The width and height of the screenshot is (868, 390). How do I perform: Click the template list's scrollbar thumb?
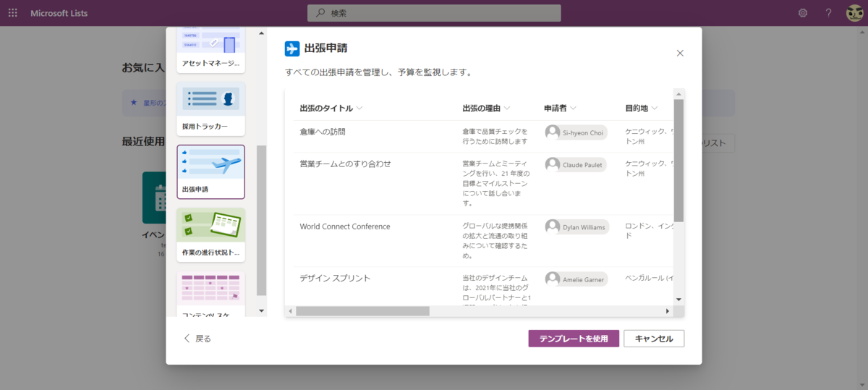(x=262, y=220)
